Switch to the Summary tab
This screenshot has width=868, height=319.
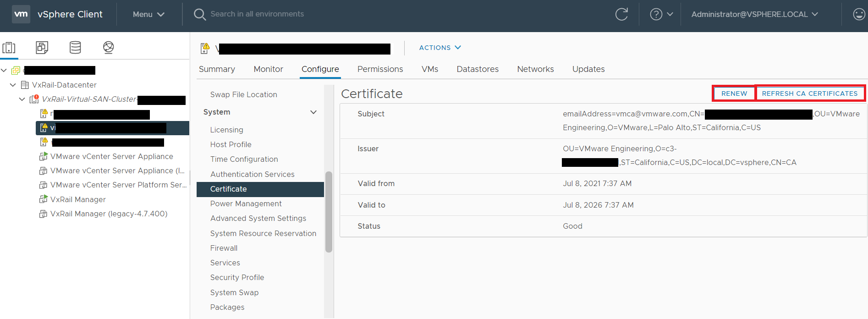(217, 69)
